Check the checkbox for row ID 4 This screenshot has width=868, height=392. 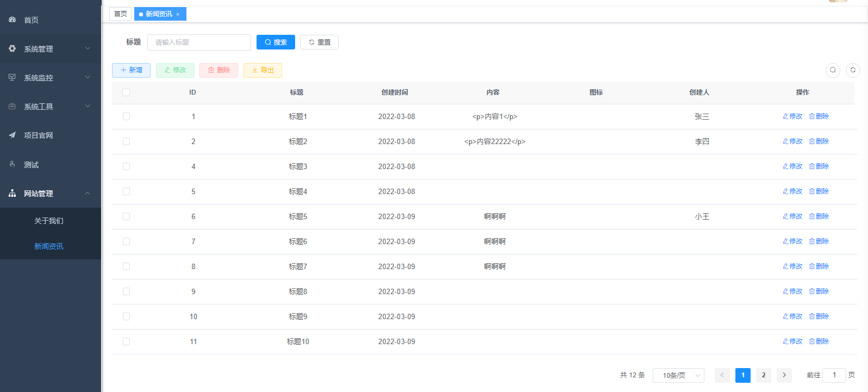pyautogui.click(x=126, y=166)
